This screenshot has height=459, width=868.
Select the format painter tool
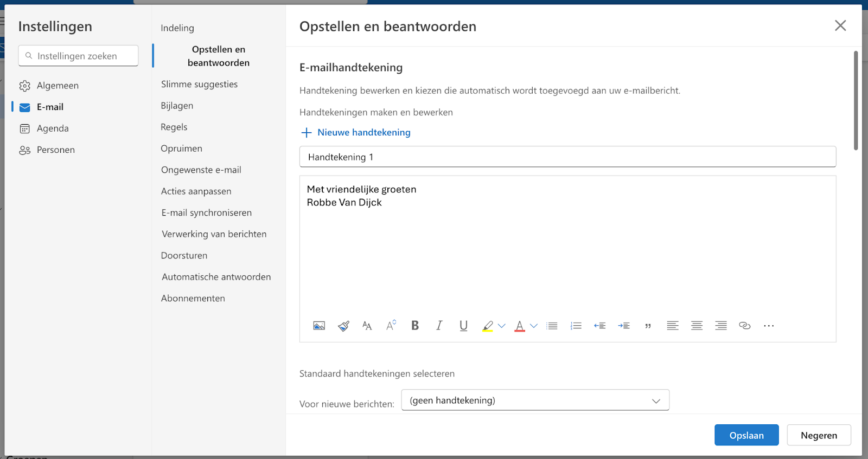[343, 326]
